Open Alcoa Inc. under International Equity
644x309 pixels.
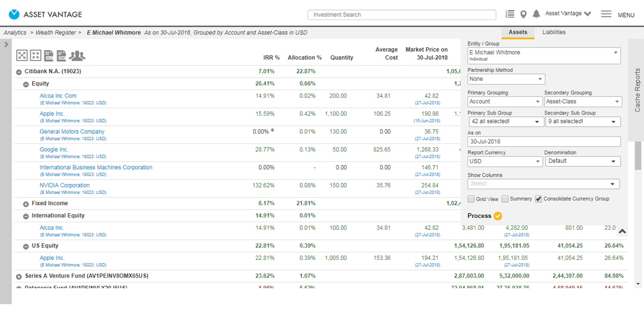pos(52,228)
